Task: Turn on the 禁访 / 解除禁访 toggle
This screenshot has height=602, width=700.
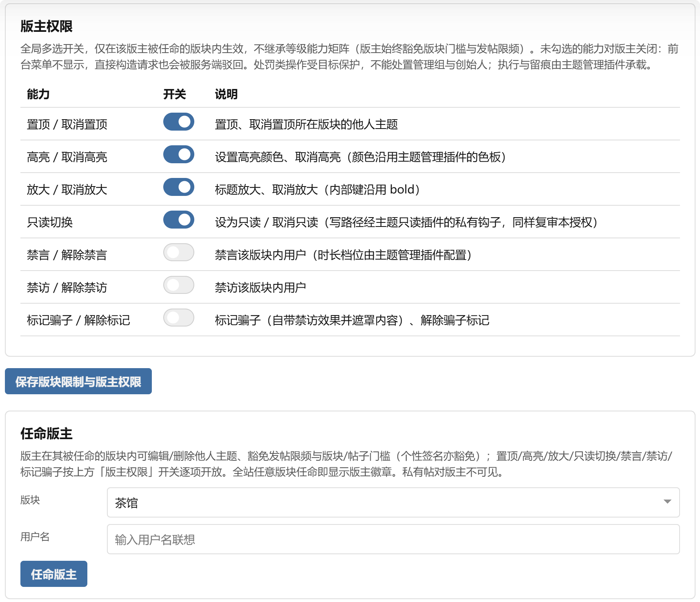Action: click(x=179, y=285)
